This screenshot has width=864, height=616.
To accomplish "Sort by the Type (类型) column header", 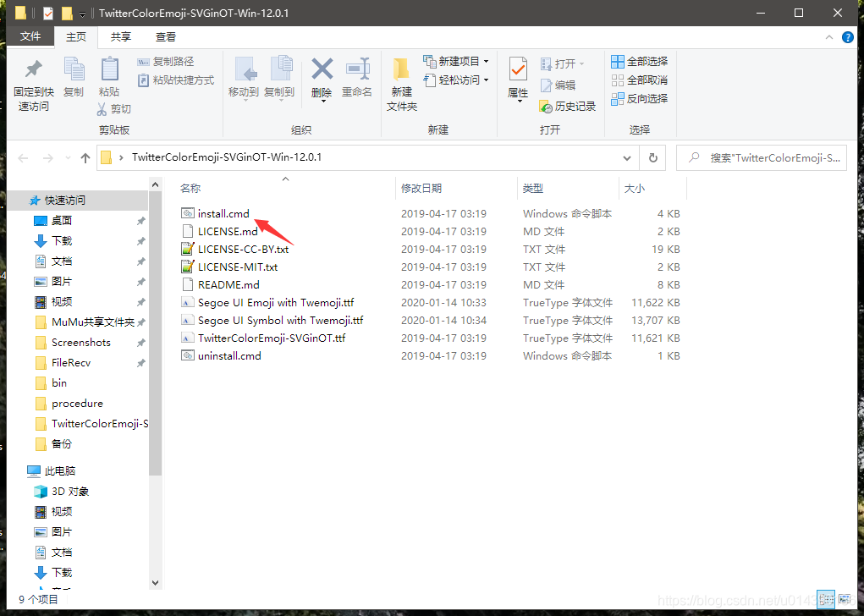I will point(568,189).
